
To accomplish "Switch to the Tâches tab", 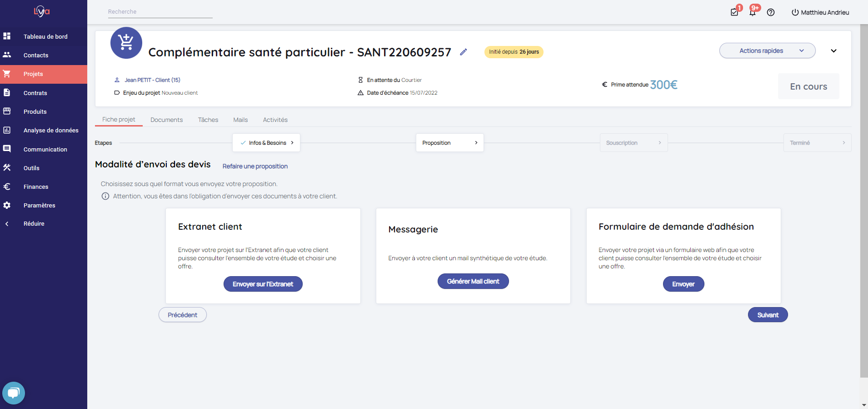I will pos(208,120).
